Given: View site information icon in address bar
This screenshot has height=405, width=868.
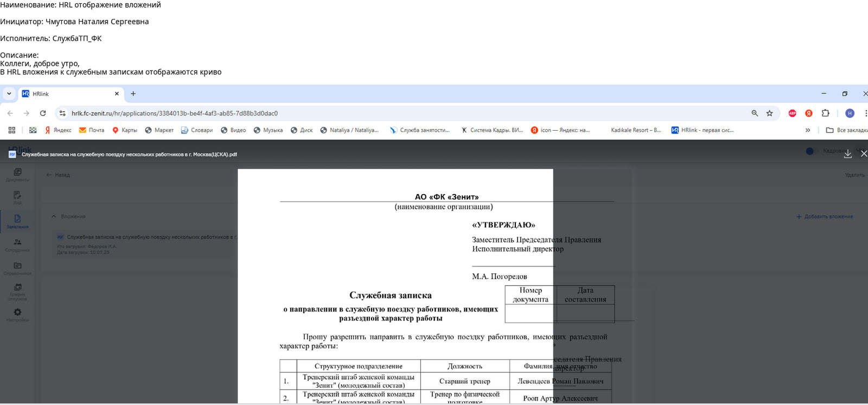Looking at the screenshot, I should [x=62, y=113].
